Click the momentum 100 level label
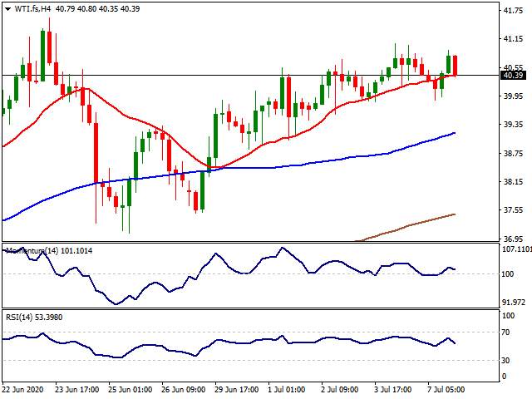532x399 pixels. 508,274
